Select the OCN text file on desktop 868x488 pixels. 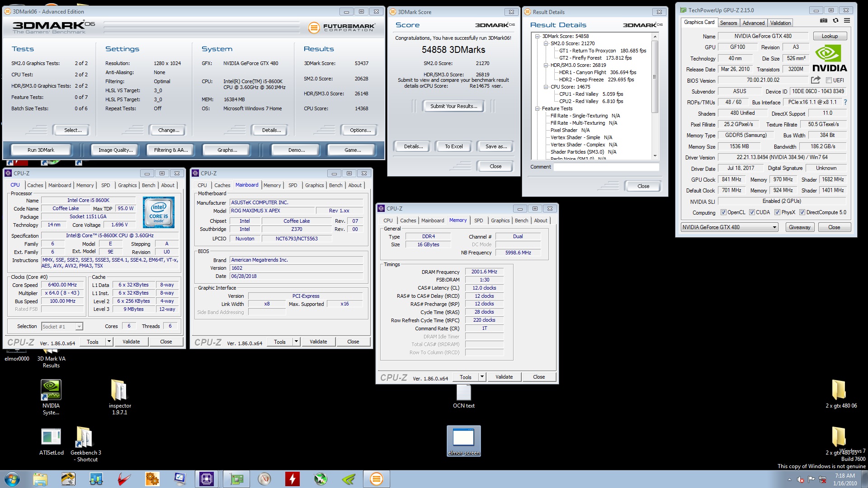[464, 396]
